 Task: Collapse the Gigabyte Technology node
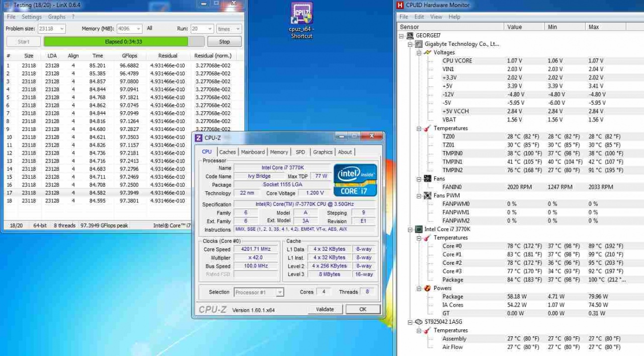tap(411, 44)
